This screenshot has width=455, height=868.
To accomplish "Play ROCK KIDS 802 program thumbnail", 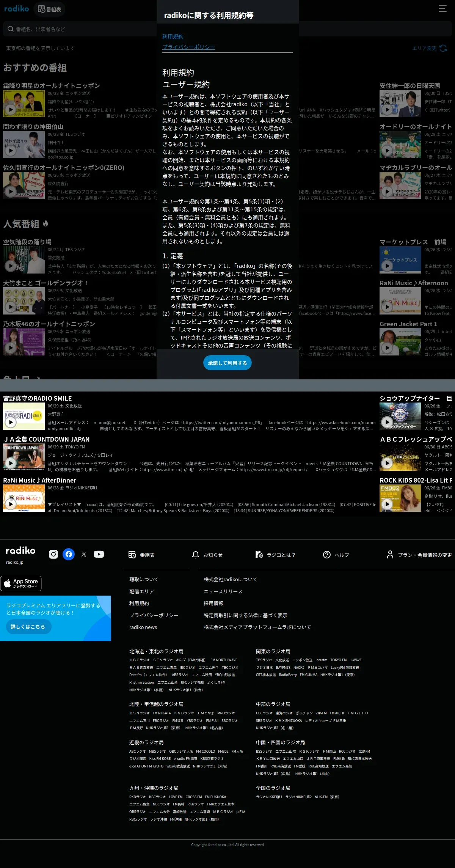I will 400,498.
